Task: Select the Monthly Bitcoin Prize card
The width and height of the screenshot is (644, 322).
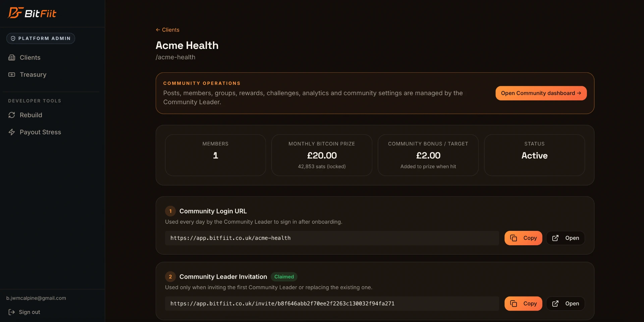Action: coord(322,155)
